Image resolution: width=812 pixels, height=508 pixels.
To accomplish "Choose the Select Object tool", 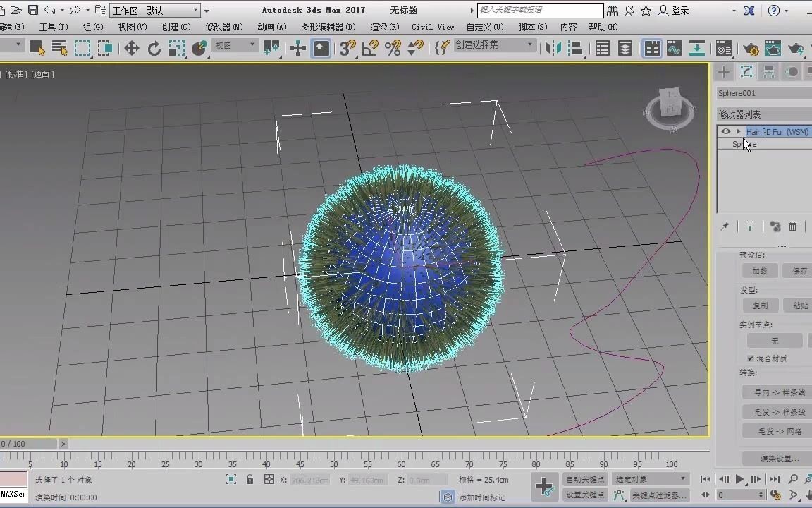I will (37, 48).
